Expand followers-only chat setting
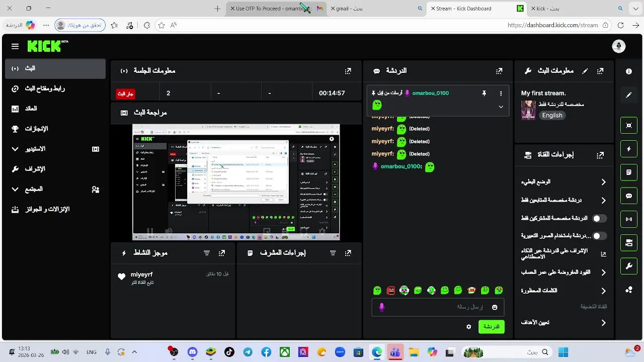Image resolution: width=644 pixels, height=362 pixels. pos(603,200)
